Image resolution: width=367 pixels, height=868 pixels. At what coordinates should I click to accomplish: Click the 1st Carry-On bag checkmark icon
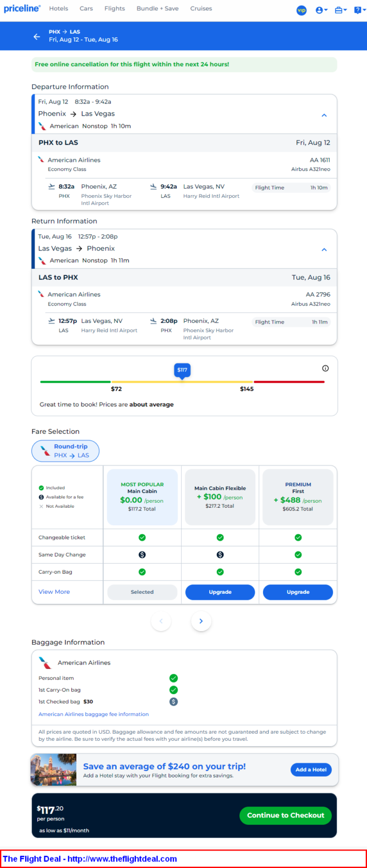click(x=174, y=690)
